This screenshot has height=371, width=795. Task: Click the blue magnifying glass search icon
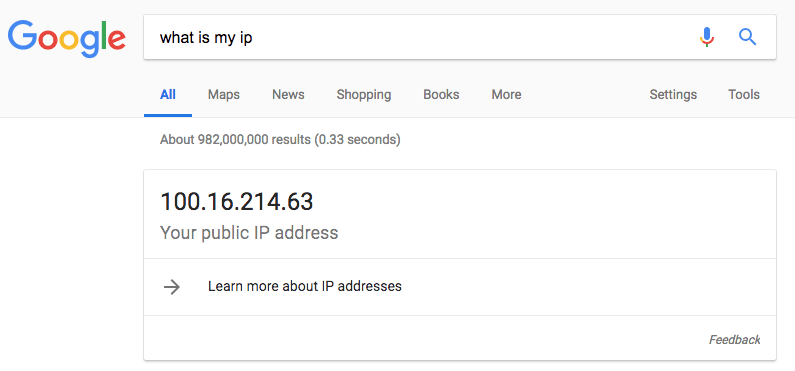coord(747,37)
